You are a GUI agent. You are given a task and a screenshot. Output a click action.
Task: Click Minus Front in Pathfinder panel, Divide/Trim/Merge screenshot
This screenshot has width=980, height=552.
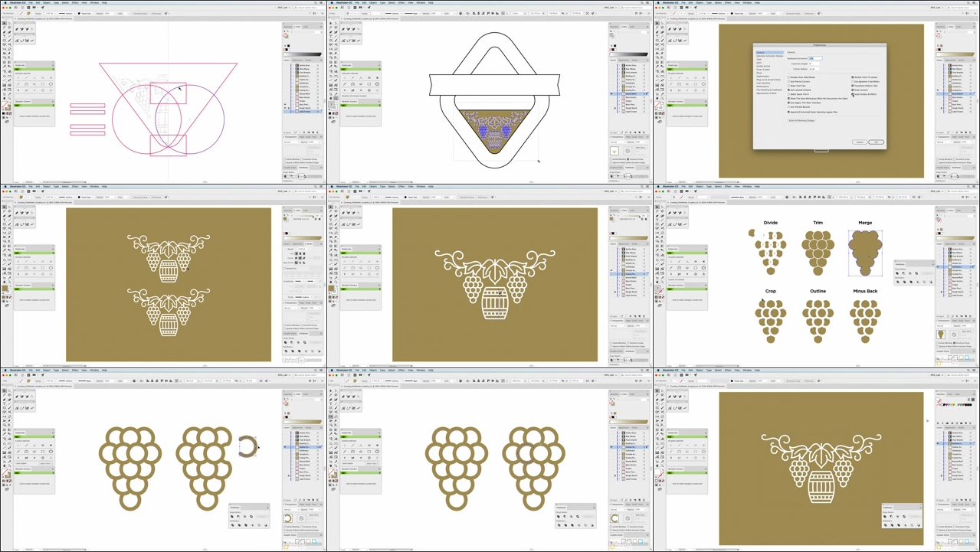(903, 273)
